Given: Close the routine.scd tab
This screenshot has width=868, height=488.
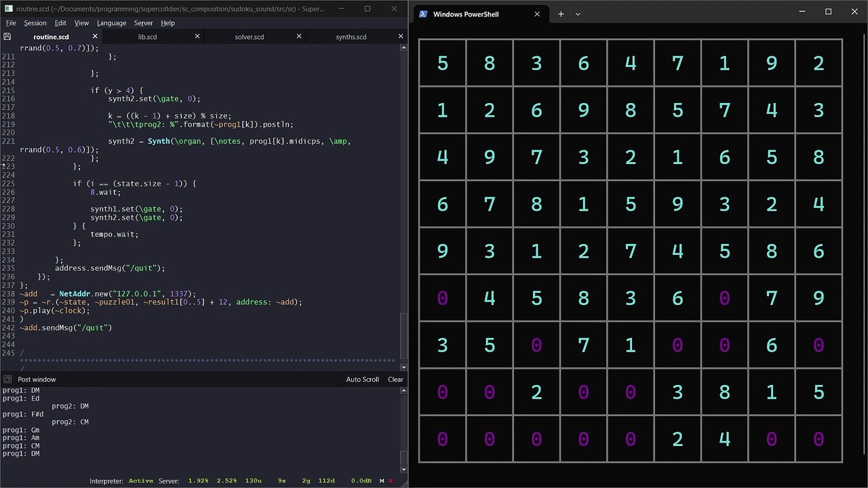Looking at the screenshot, I should tap(96, 37).
